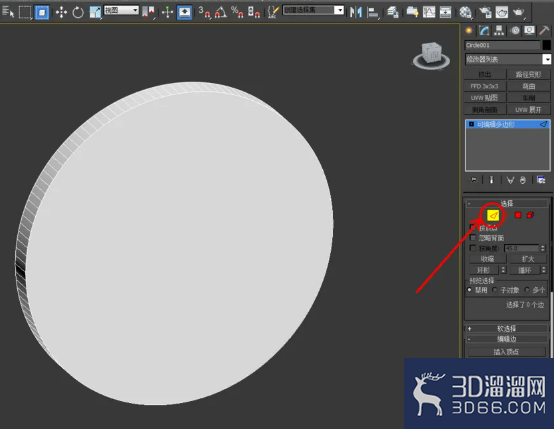Viewport: 554px width, 429px height.
Task: Apply the 挤出 modifier button
Action: click(484, 74)
